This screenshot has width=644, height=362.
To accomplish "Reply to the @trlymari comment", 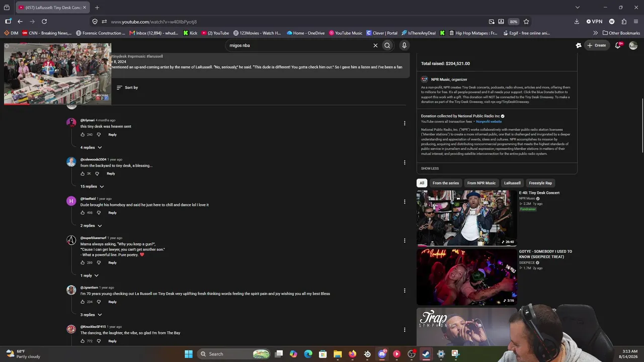I will pos(112,135).
